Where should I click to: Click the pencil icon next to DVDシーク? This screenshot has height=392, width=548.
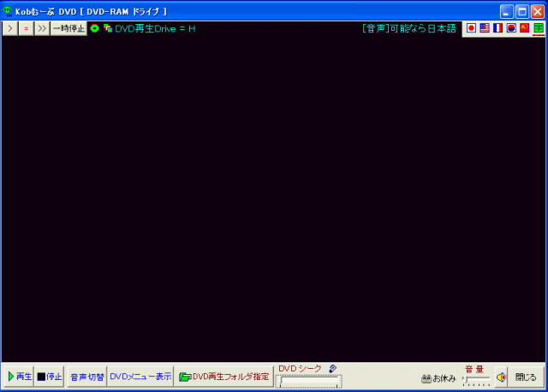[333, 368]
